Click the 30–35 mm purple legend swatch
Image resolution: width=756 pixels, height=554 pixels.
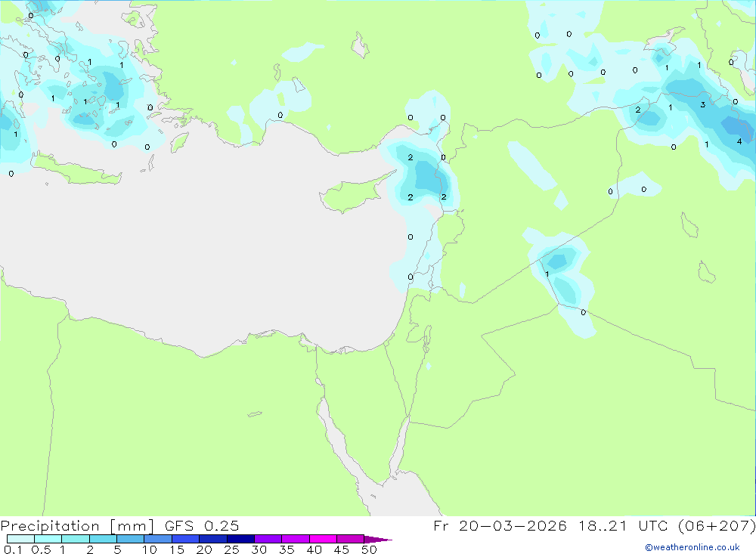(x=268, y=539)
